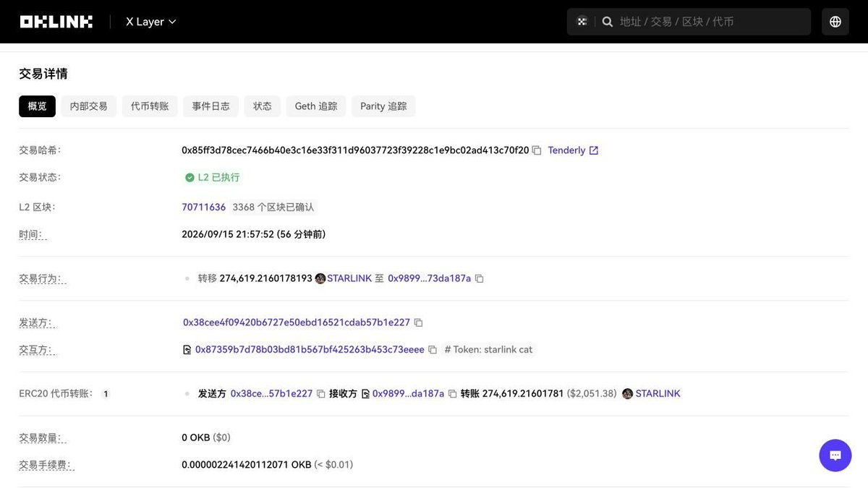The width and height of the screenshot is (868, 488).
Task: Open L2 block 70711636
Action: click(204, 207)
